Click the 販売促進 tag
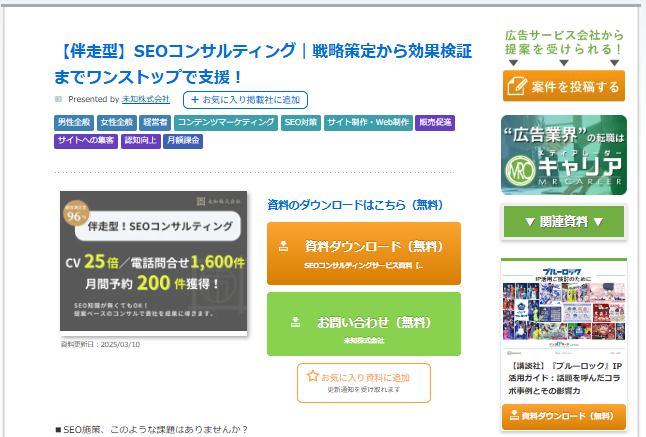 [x=435, y=122]
